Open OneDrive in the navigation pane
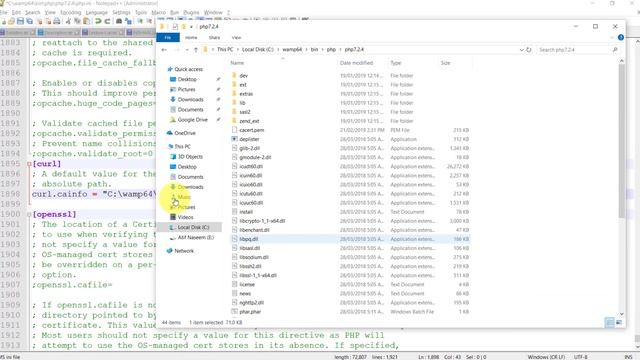This screenshot has height=360, width=640. (181, 133)
